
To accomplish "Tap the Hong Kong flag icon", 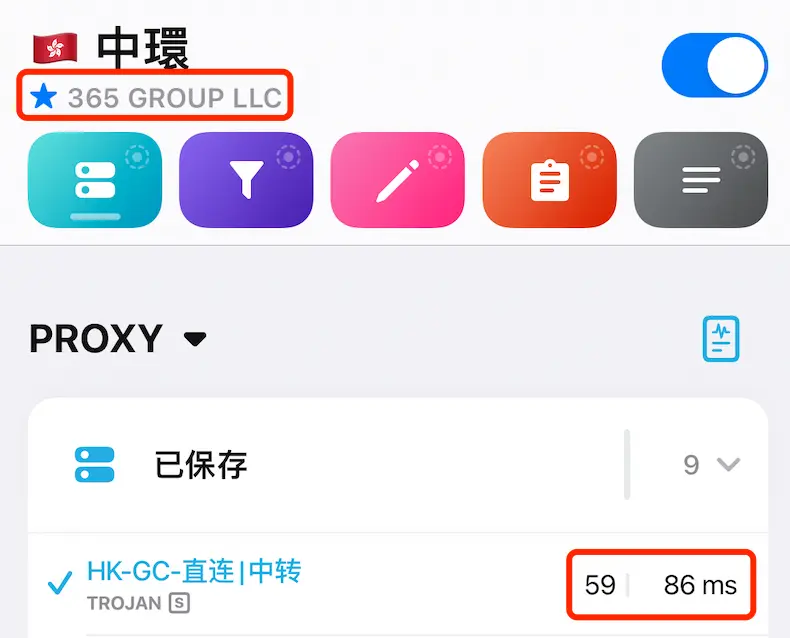I will pyautogui.click(x=55, y=48).
